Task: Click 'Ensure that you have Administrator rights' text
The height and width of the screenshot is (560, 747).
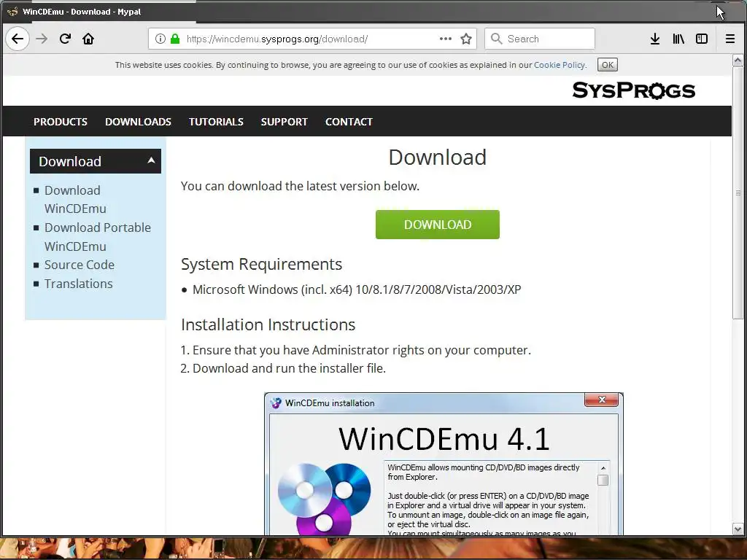Action: tap(362, 350)
